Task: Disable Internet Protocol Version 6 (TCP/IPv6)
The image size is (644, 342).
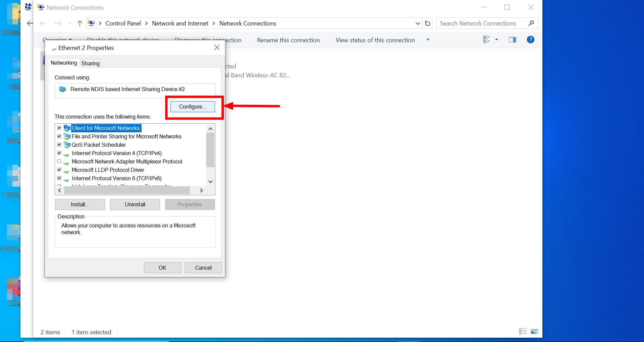Action: pyautogui.click(x=59, y=178)
